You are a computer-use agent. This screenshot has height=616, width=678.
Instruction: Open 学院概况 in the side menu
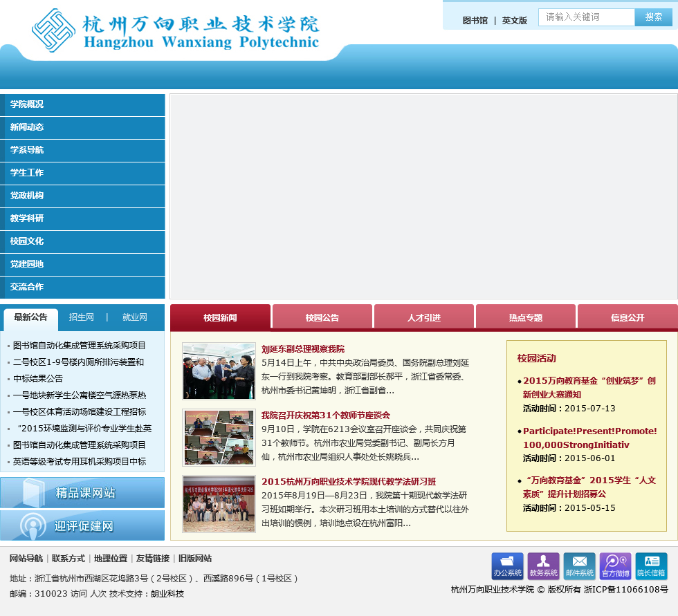click(82, 104)
